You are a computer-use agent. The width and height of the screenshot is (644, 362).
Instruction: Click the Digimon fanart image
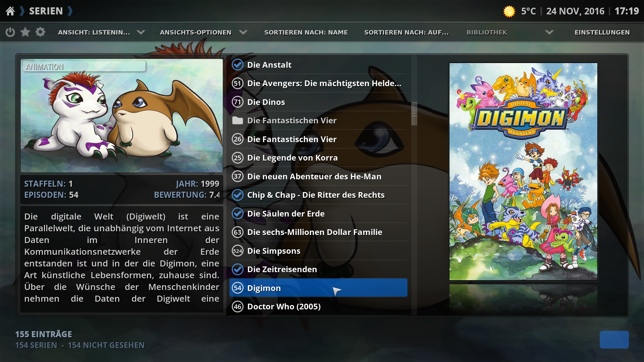point(122,116)
